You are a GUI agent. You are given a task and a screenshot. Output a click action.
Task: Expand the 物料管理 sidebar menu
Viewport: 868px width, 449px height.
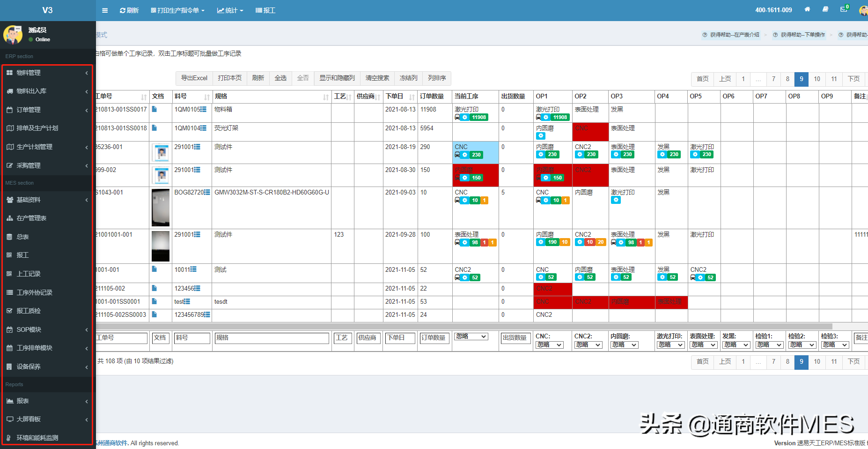[47, 73]
